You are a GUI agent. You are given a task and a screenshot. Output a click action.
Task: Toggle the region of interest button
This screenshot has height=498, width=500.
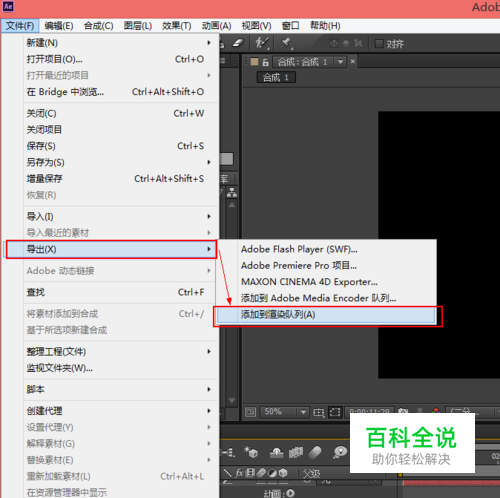(335, 412)
